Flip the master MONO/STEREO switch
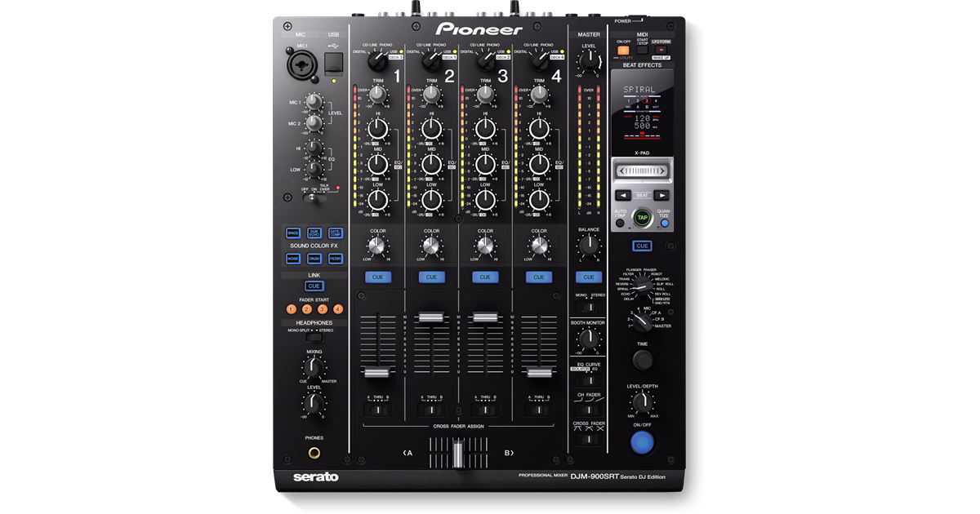 588,306
